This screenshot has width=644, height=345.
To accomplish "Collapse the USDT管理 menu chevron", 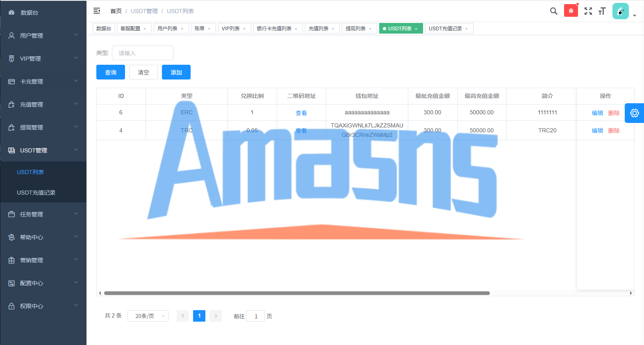I will [x=76, y=150].
